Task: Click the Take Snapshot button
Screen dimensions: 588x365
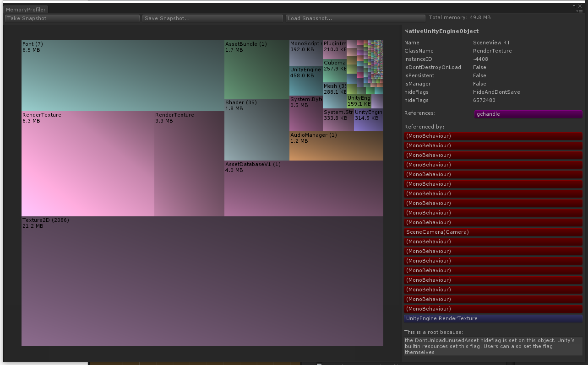Action: pyautogui.click(x=72, y=18)
